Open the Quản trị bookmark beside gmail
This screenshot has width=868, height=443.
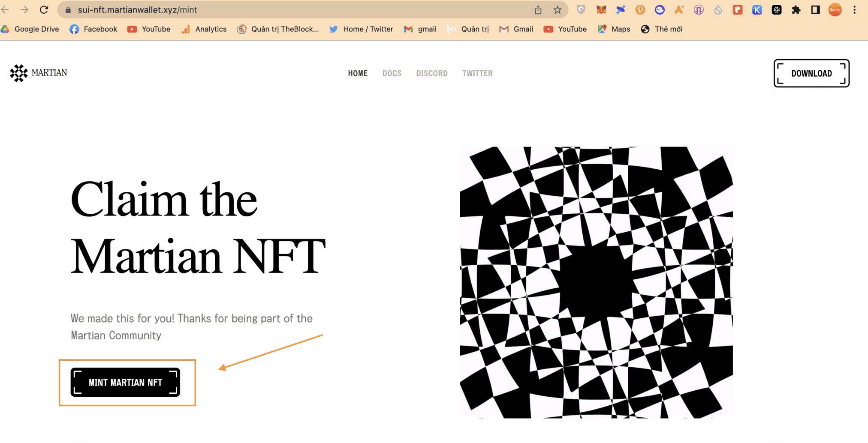(468, 29)
